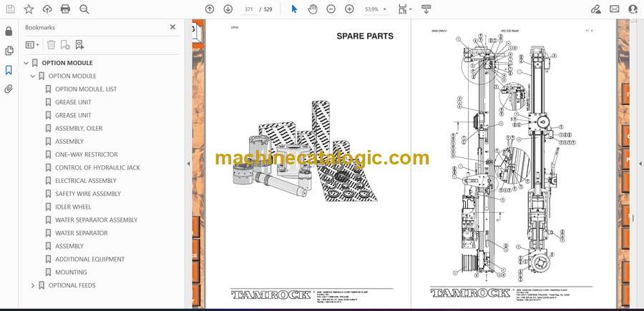Delete the selected bookmark

(51, 45)
